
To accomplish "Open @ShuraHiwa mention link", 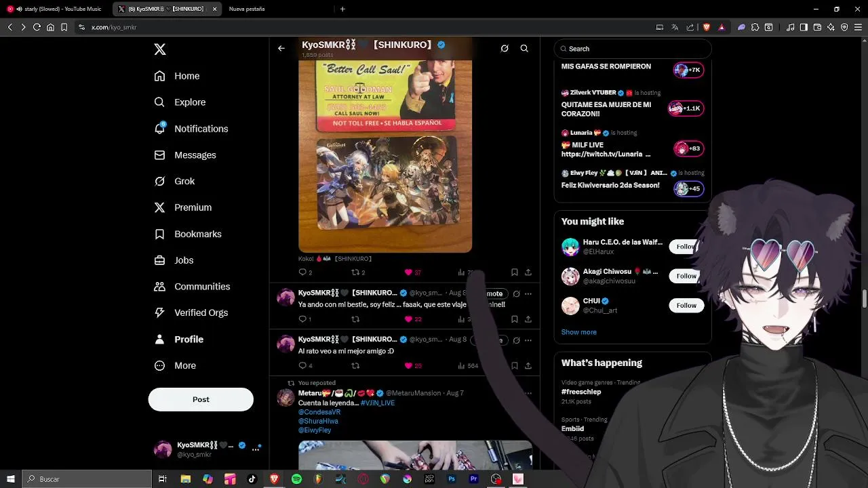I will click(x=318, y=421).
